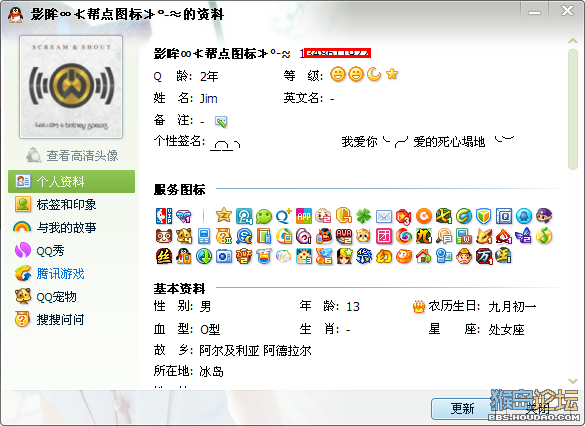585x426 pixels.
Task: Click the red 丝 service icon
Action: click(x=164, y=256)
